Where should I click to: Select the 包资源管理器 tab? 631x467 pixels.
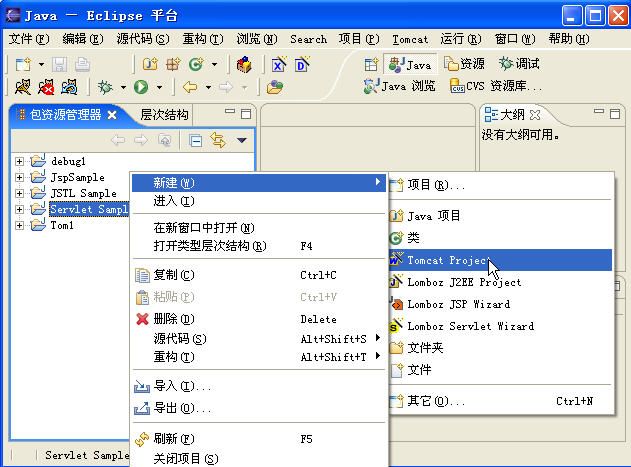tap(66, 115)
